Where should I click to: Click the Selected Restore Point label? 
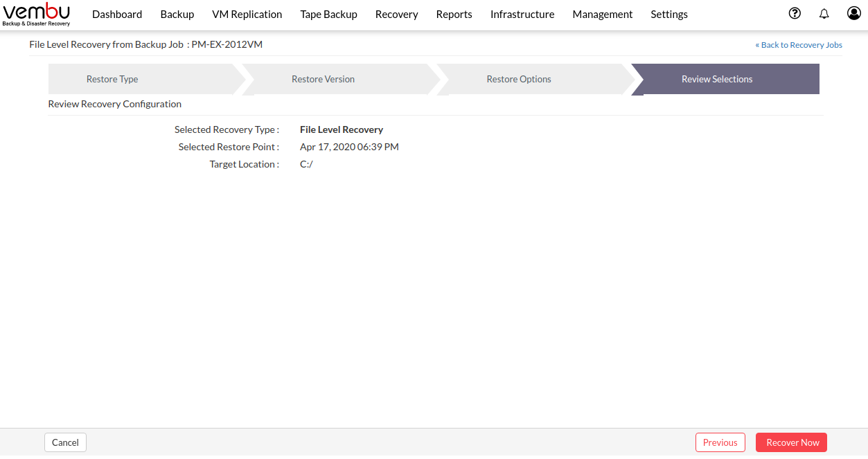(x=229, y=147)
